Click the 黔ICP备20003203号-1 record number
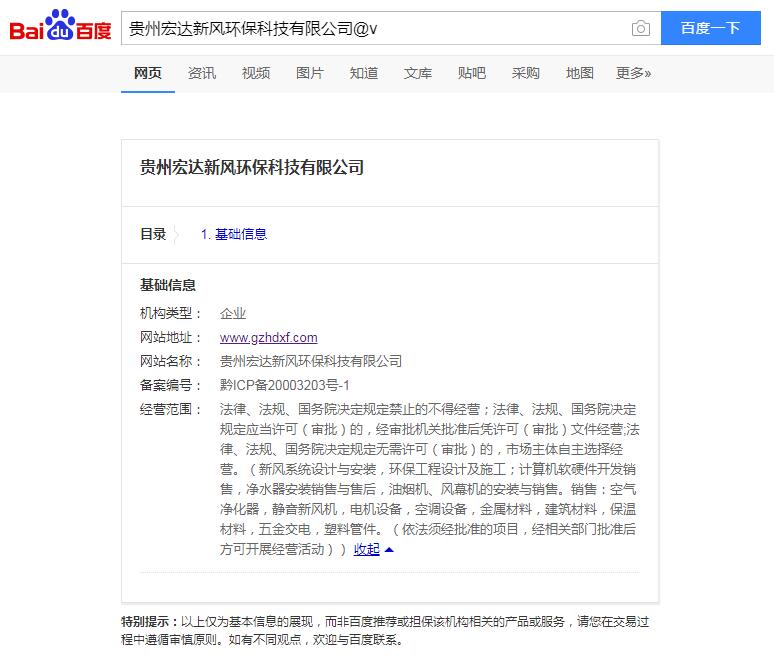The width and height of the screenshot is (774, 661). (284, 385)
